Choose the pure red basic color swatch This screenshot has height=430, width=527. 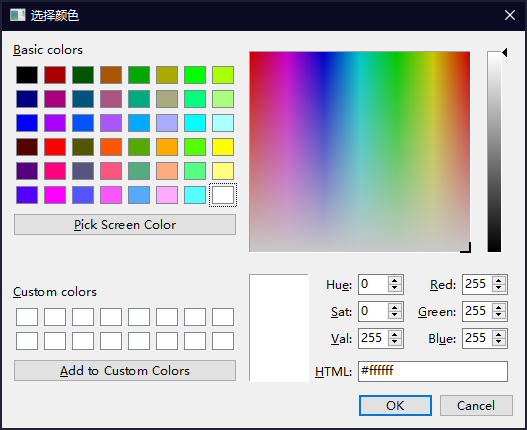tap(55, 147)
